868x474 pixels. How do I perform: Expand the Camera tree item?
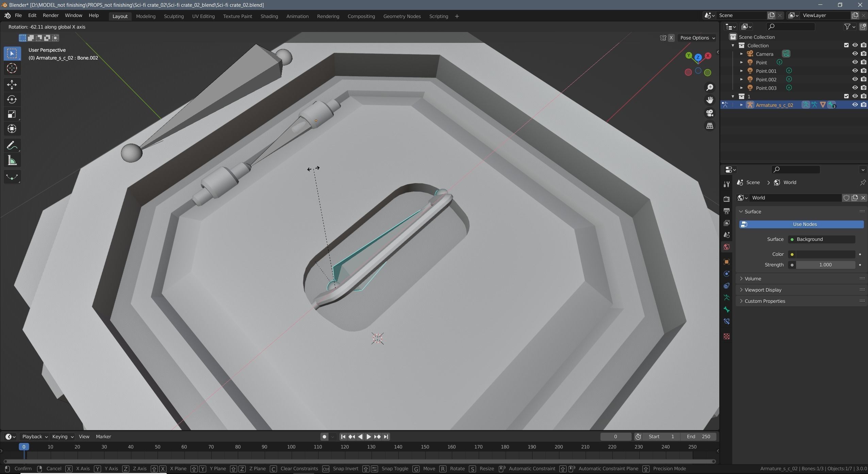pyautogui.click(x=741, y=54)
